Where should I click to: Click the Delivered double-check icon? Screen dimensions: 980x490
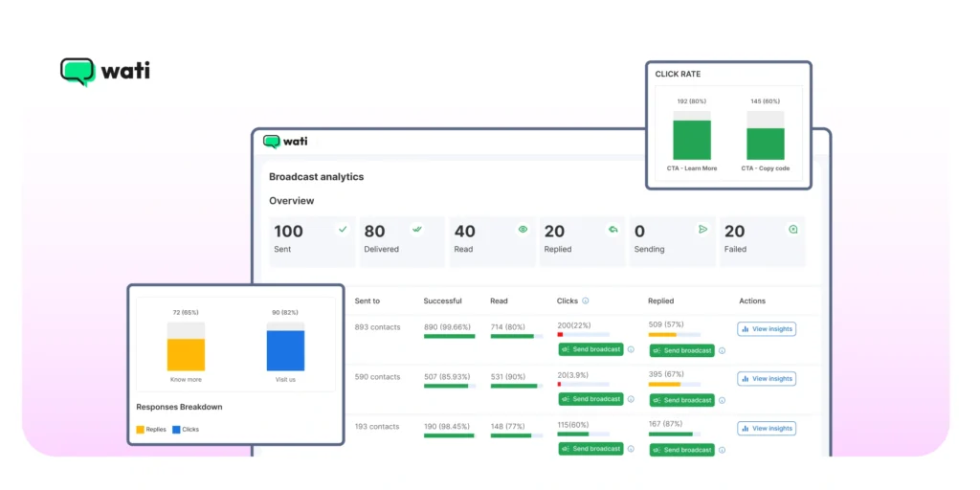coord(417,230)
